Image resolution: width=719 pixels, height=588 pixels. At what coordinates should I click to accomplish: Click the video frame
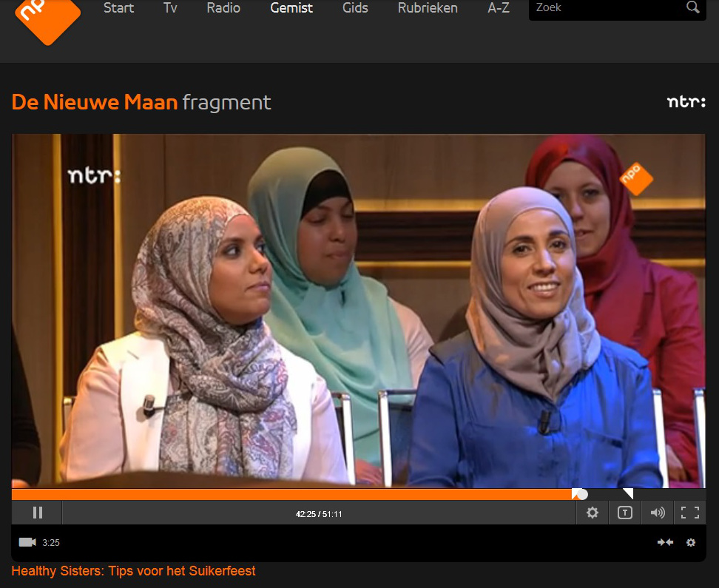[359, 311]
